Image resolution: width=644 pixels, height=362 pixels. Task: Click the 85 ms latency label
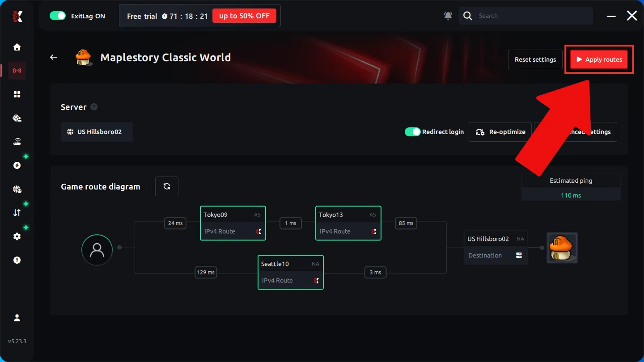[406, 223]
